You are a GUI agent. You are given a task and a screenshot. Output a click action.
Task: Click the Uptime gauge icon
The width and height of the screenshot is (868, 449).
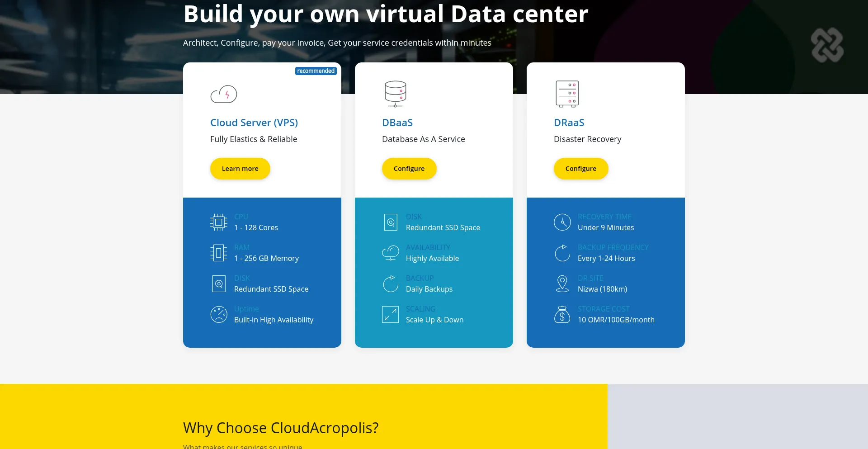219,314
